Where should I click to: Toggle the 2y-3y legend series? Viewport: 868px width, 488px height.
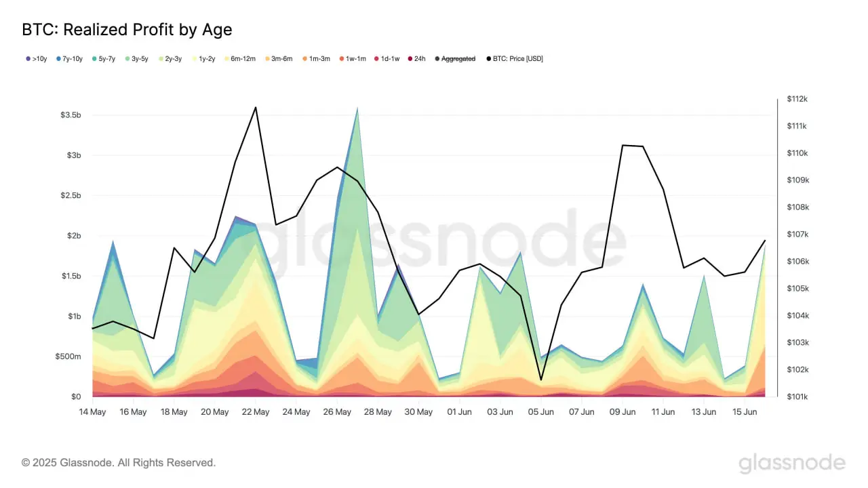pyautogui.click(x=171, y=59)
